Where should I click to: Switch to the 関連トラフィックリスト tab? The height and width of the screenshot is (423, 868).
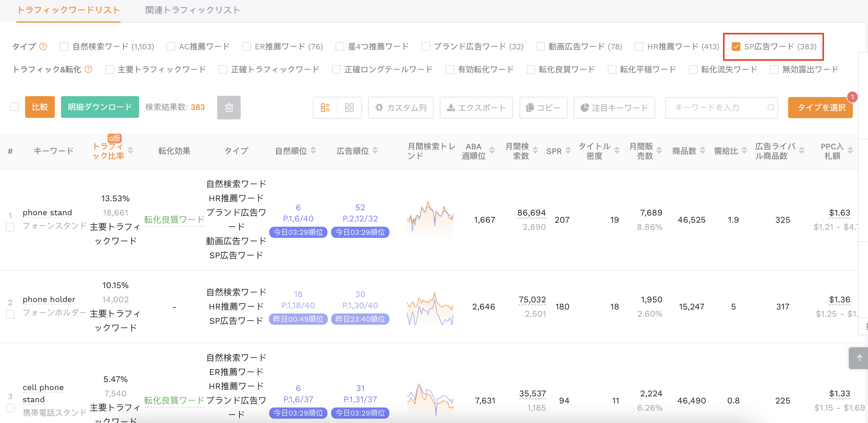tap(193, 10)
